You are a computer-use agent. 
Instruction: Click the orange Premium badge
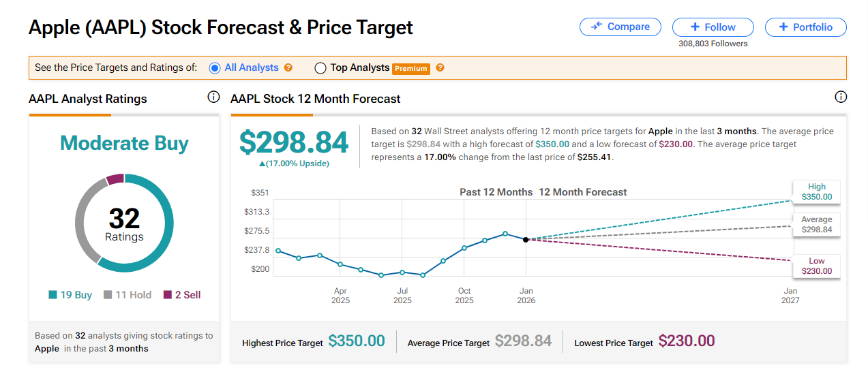(411, 68)
